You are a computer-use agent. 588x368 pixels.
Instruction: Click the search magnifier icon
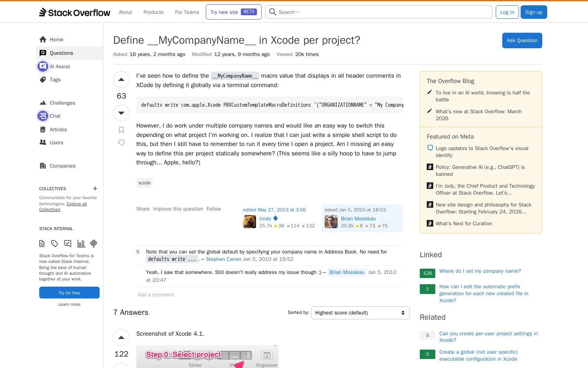tap(273, 12)
